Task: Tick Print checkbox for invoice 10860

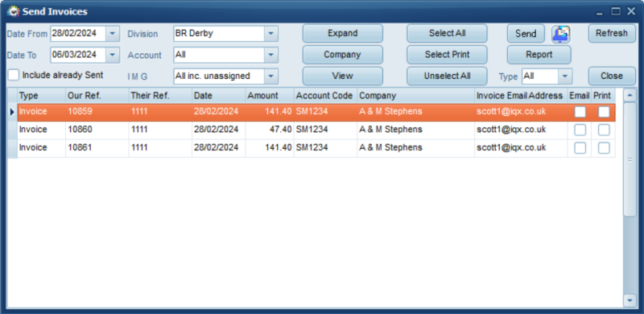Action: click(x=604, y=130)
